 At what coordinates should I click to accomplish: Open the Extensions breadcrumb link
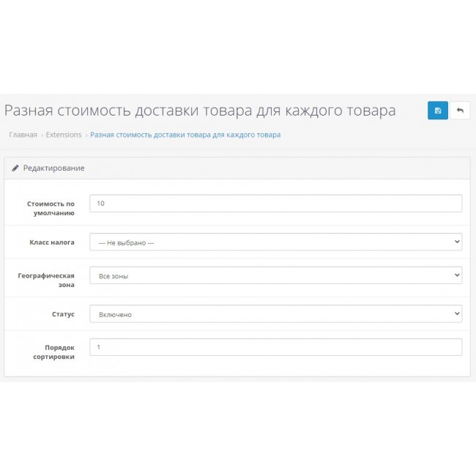coord(64,135)
